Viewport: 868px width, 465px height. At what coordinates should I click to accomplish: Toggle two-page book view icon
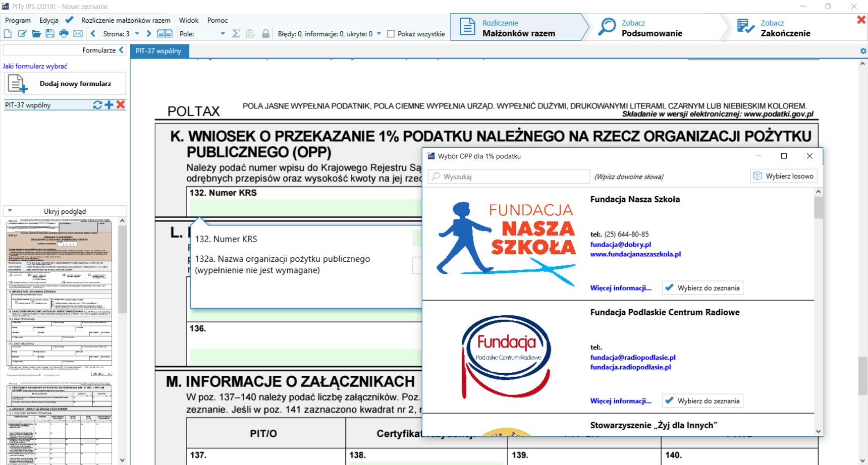tap(165, 34)
